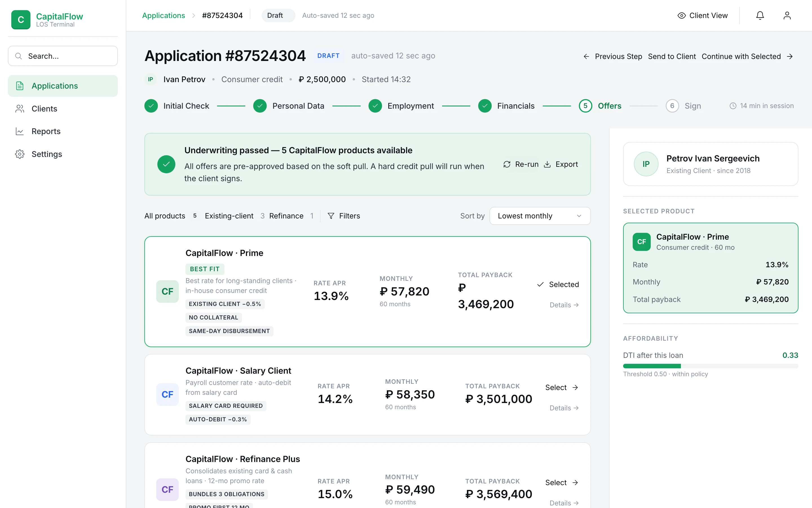The height and width of the screenshot is (508, 812).
Task: Click the DRAFT badge beside application title
Action: 328,56
